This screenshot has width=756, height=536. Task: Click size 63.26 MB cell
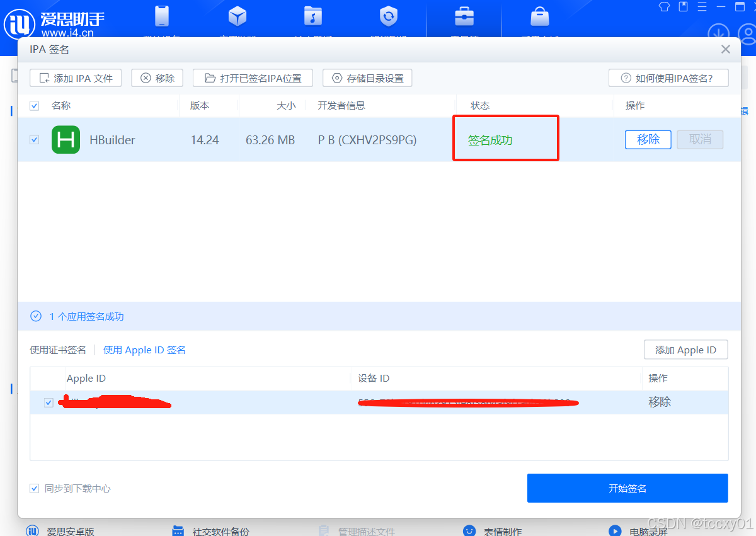(x=270, y=140)
